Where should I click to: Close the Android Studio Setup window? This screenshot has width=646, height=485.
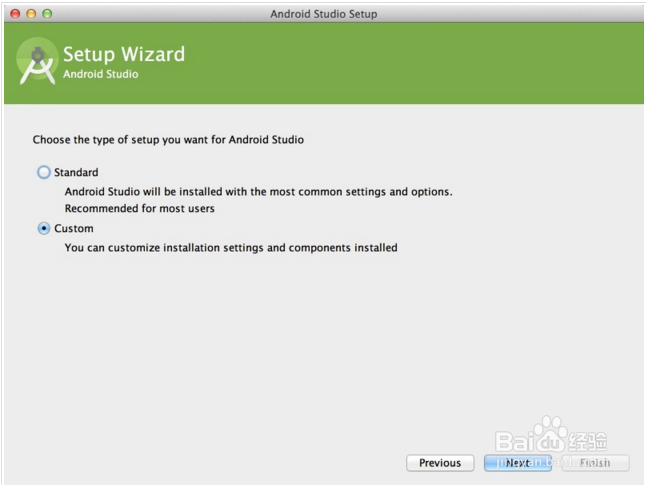pyautogui.click(x=15, y=14)
